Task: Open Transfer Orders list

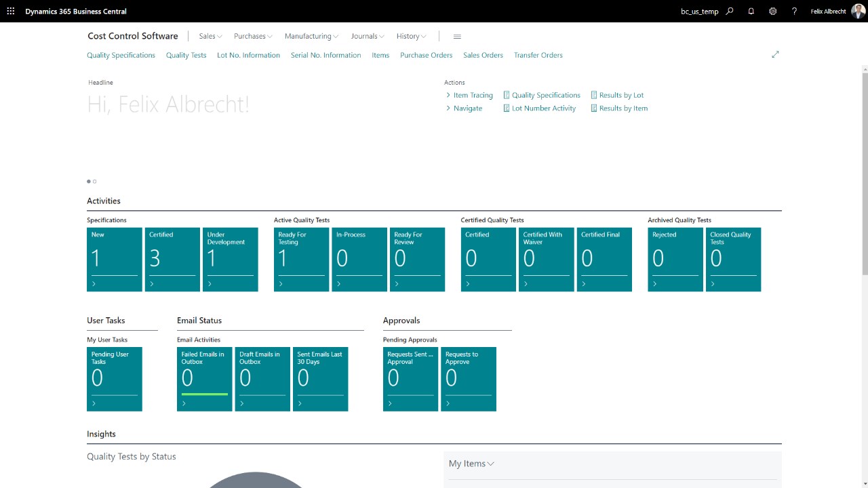Action: pos(538,56)
